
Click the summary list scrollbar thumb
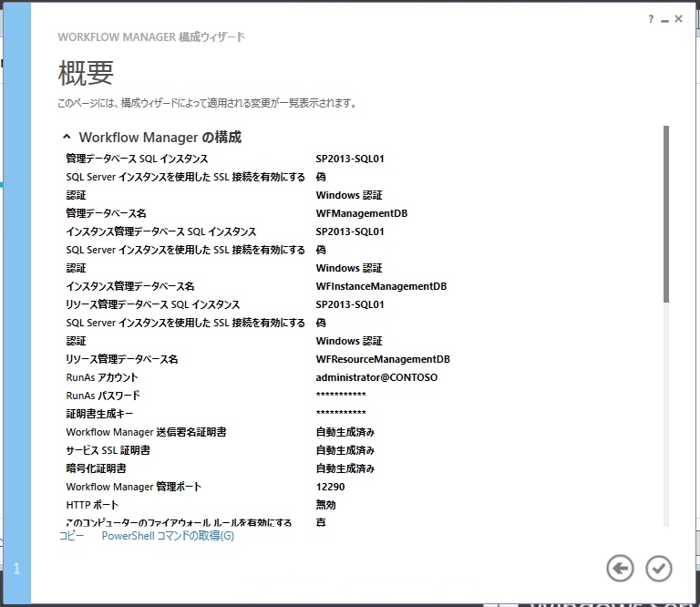666,214
